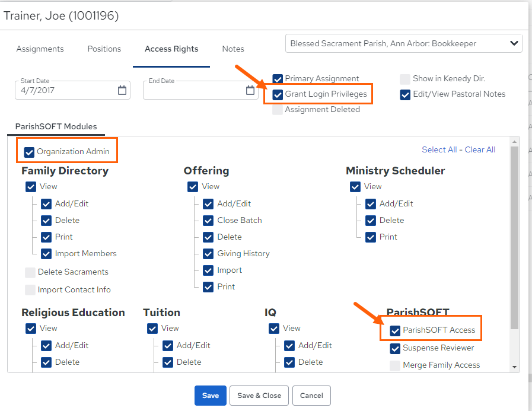Enable Show in Kenedy Dir. checkbox
This screenshot has width=532, height=411.
(x=405, y=79)
